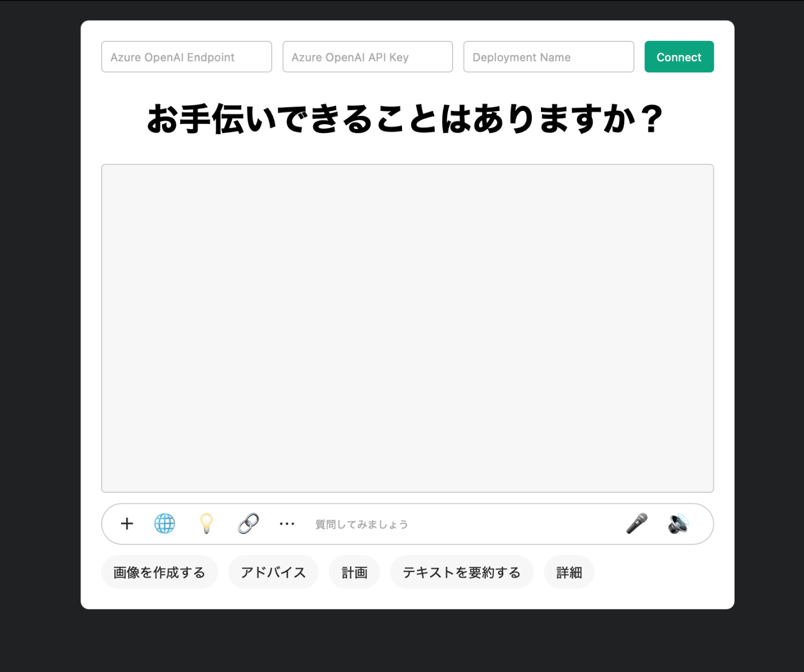Select the アドバイス suggestion chip
Image resolution: width=804 pixels, height=672 pixels.
[273, 572]
